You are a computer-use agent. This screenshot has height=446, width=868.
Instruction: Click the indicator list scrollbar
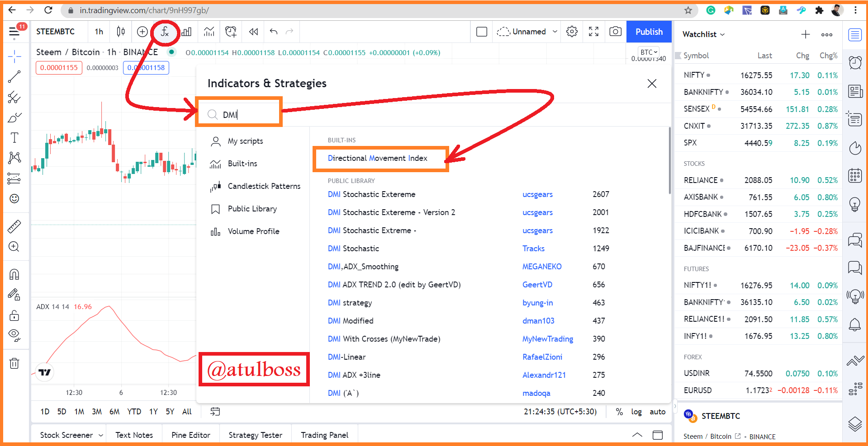pos(669,161)
